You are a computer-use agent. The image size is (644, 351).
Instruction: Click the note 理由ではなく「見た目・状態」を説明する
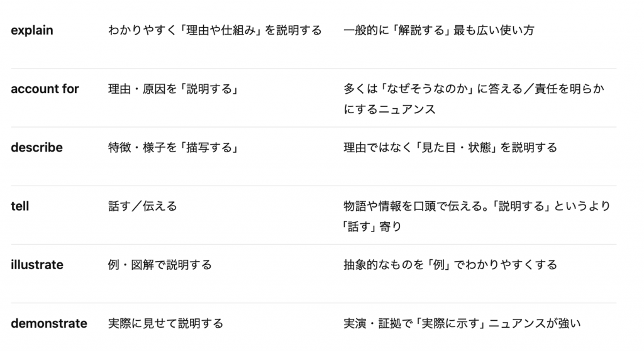[450, 148]
